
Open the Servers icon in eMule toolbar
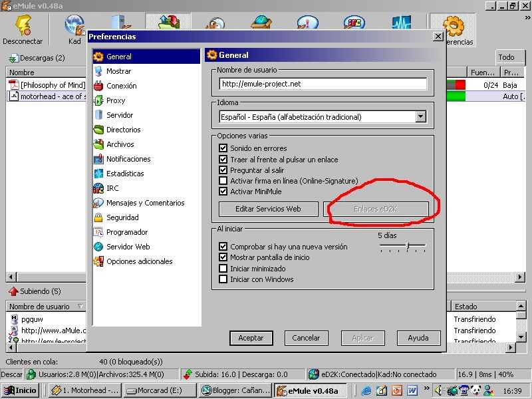tap(121, 22)
